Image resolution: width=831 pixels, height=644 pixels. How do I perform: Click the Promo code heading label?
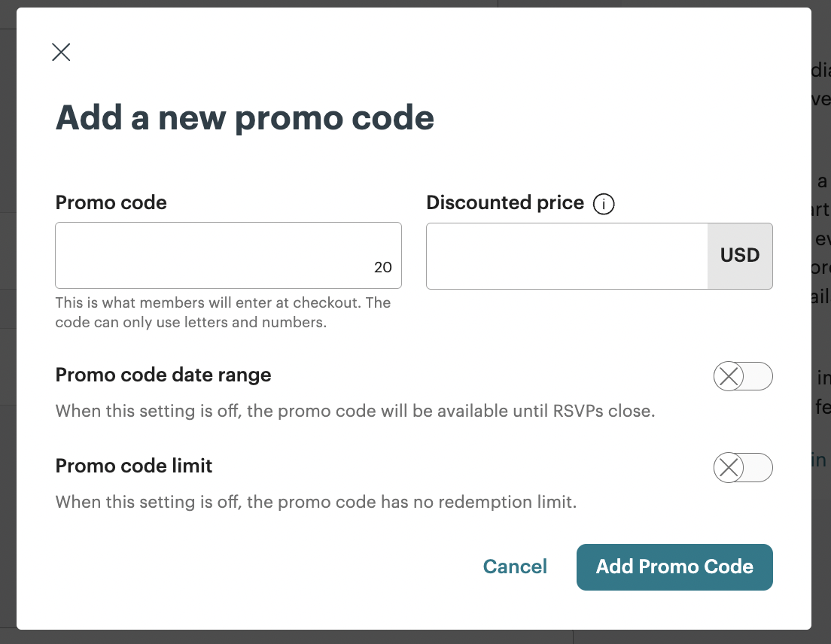[111, 202]
